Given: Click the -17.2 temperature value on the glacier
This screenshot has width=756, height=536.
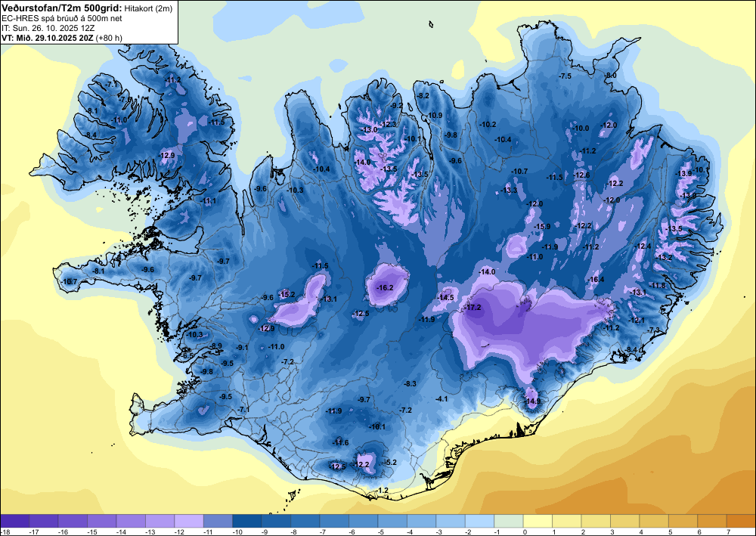Looking at the screenshot, I should (x=472, y=308).
